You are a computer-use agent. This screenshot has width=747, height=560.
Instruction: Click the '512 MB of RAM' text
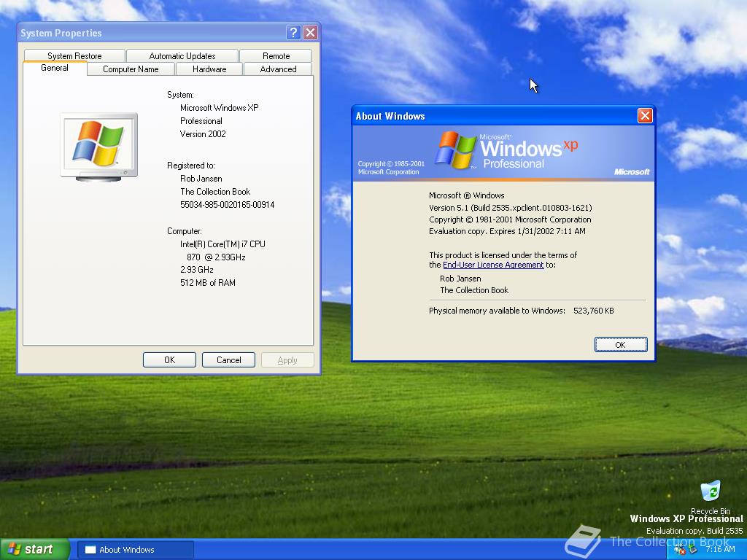point(208,282)
